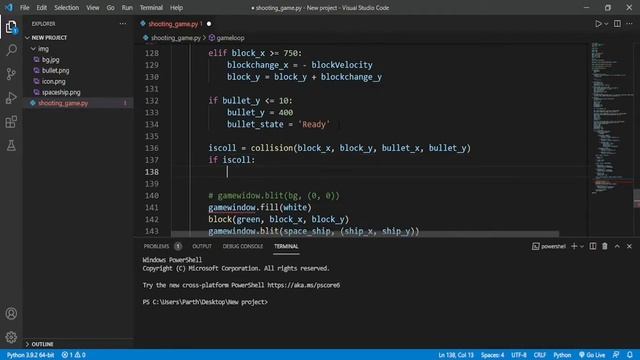Screen dimensions: 640x360
Task: Change CRLF end of line sequence
Action: click(x=540, y=355)
